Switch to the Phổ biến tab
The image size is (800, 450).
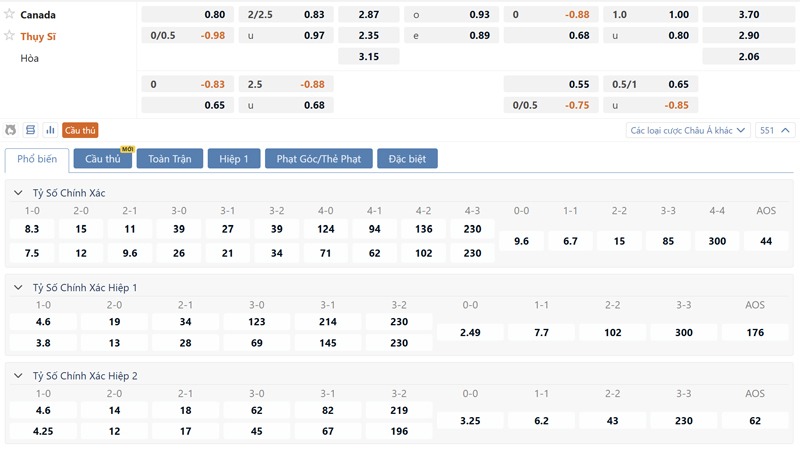tap(37, 160)
